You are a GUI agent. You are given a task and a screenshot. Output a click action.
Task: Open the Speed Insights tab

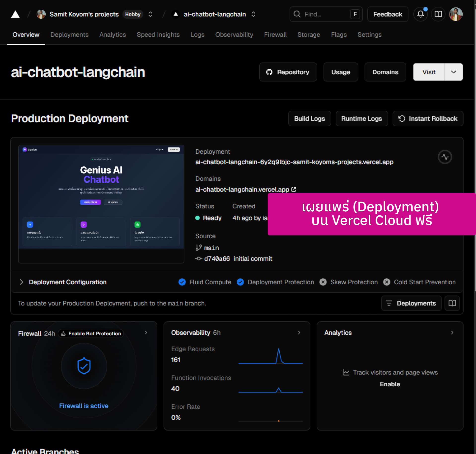(158, 35)
